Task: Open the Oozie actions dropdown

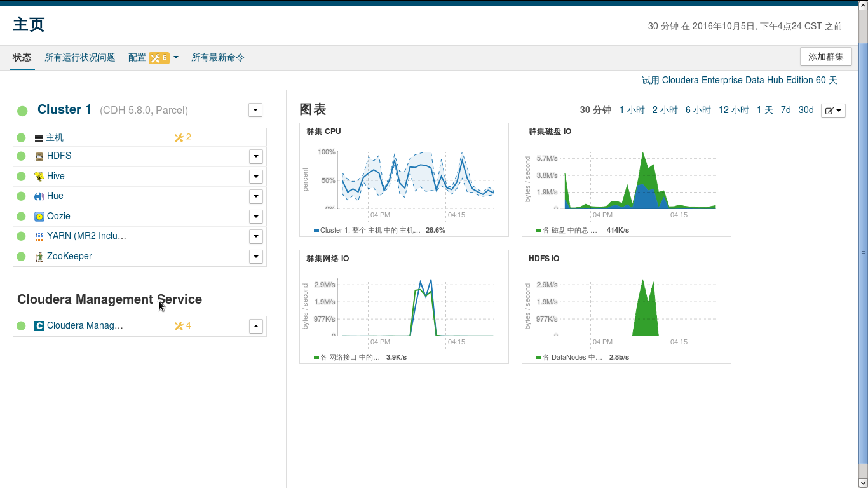Action: [x=256, y=217]
